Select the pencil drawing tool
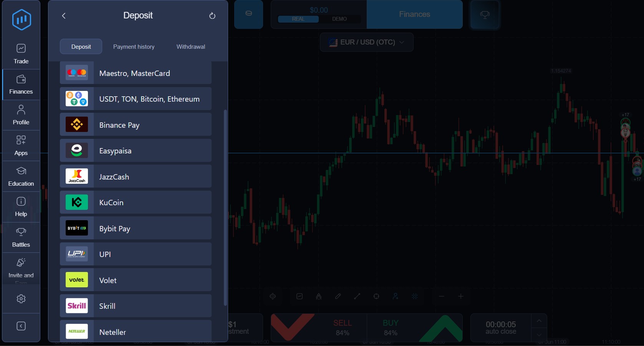644x346 pixels. [338, 297]
